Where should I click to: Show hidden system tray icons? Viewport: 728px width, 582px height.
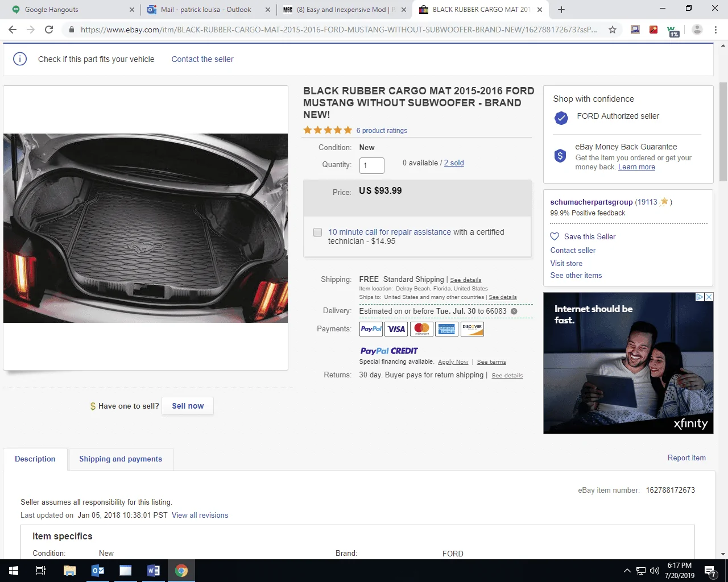[x=627, y=571]
